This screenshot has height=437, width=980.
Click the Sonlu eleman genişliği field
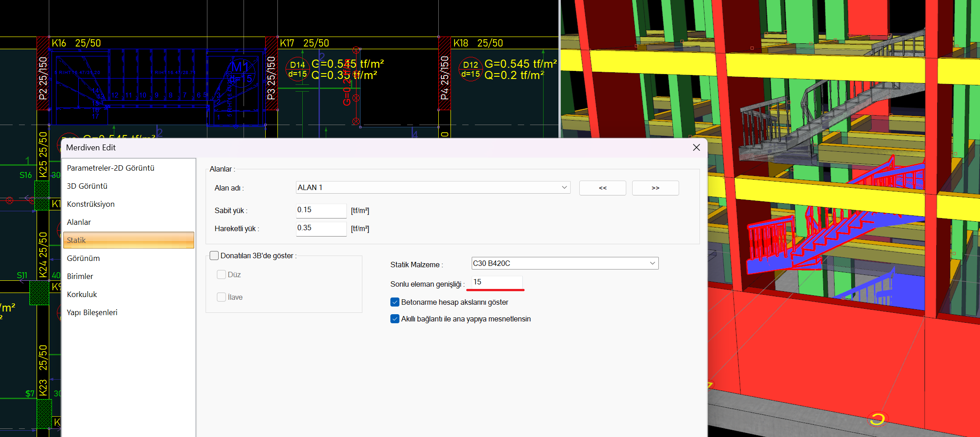[497, 282]
